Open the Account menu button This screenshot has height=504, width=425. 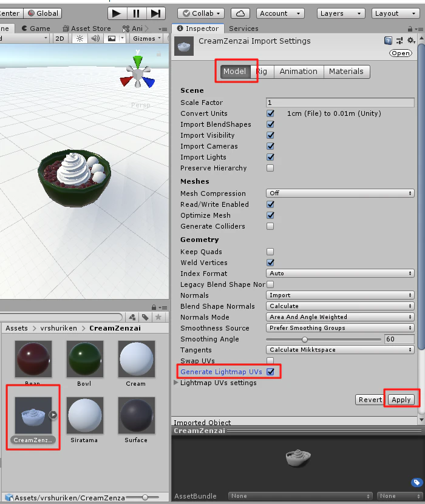pyautogui.click(x=280, y=13)
